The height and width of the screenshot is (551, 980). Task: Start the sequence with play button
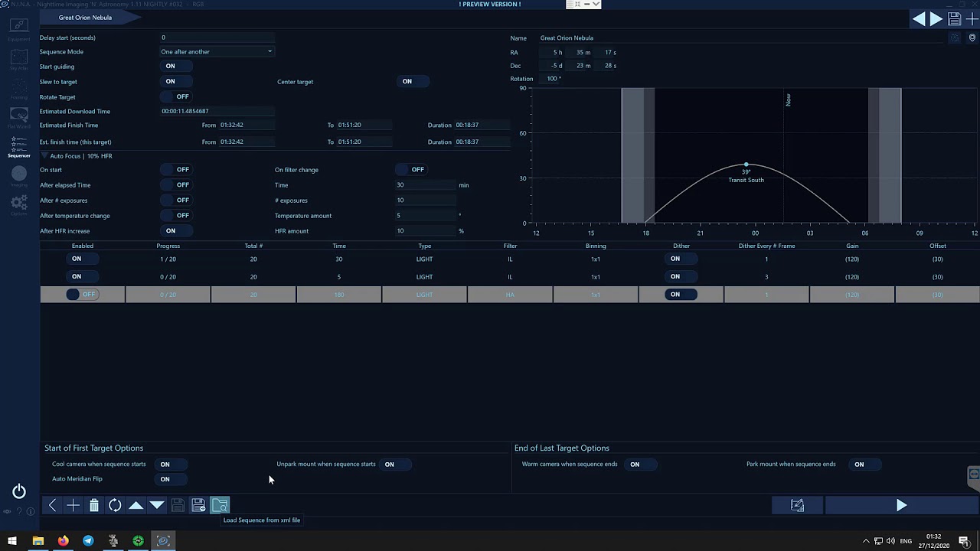tap(901, 505)
